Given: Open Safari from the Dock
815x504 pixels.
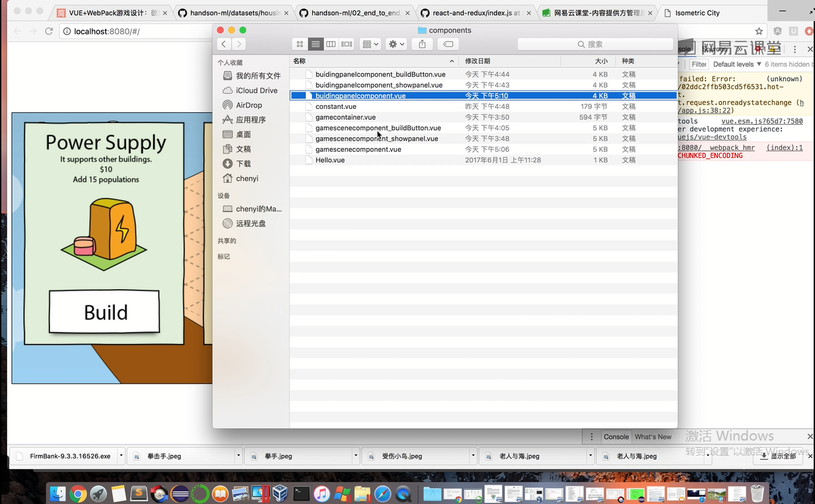Looking at the screenshot, I should (x=382, y=493).
